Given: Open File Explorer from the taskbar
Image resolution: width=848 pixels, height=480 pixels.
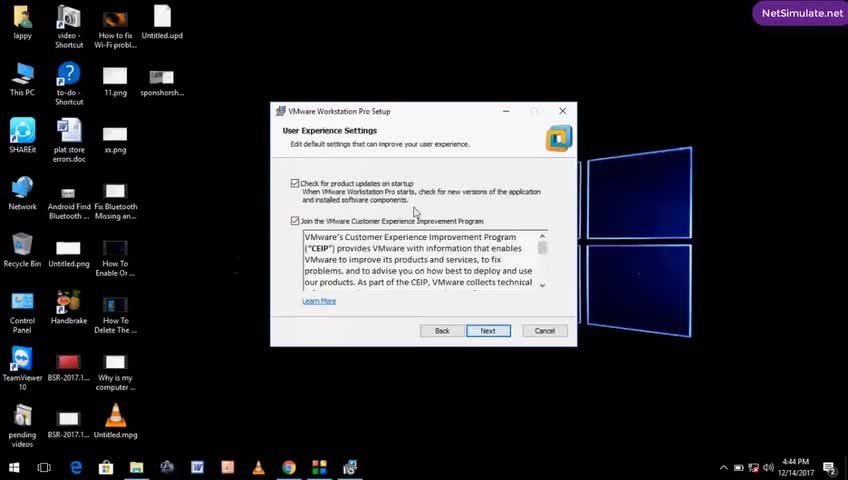Looking at the screenshot, I should tap(136, 468).
